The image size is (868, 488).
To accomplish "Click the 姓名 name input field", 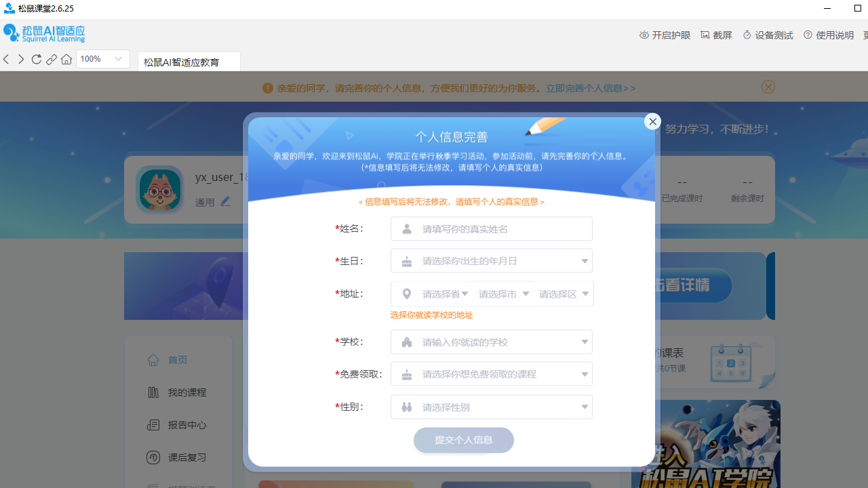I will [x=491, y=228].
